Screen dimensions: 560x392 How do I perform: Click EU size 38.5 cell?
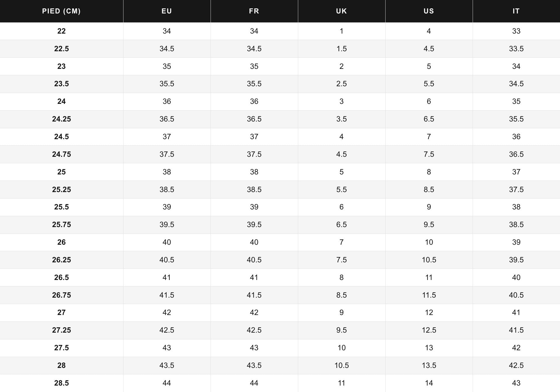click(x=167, y=190)
